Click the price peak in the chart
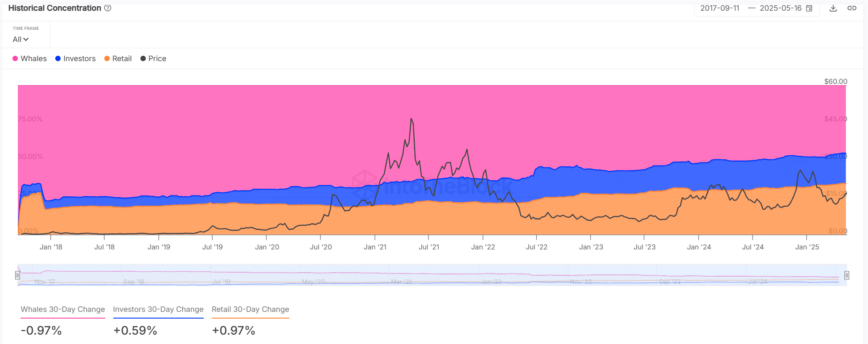This screenshot has height=344, width=868. coord(411,119)
